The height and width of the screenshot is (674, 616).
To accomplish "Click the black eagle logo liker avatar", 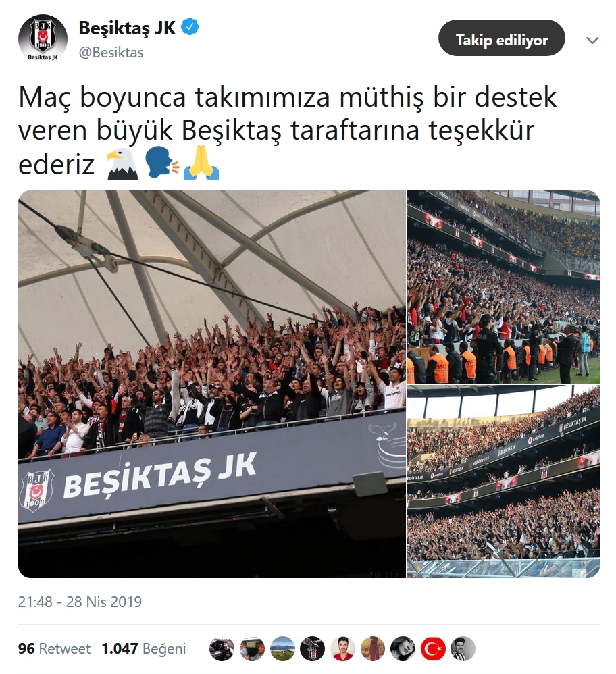I will tap(313, 648).
